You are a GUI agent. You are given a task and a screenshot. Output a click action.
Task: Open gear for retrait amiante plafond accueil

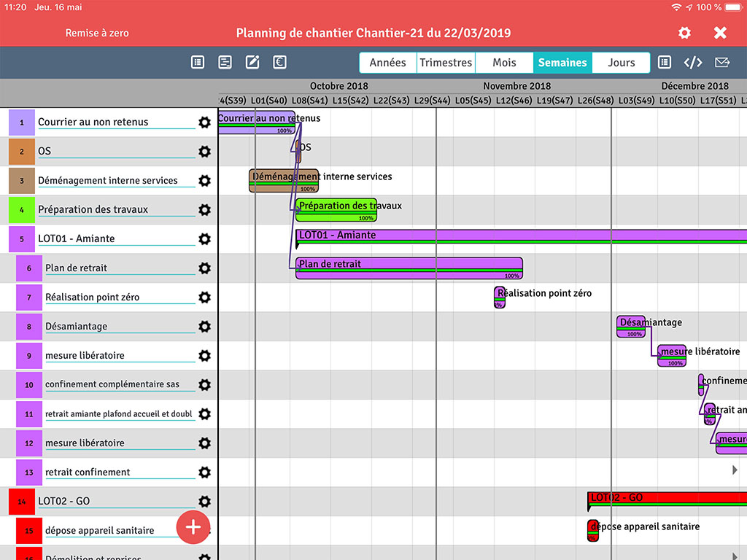click(x=205, y=414)
